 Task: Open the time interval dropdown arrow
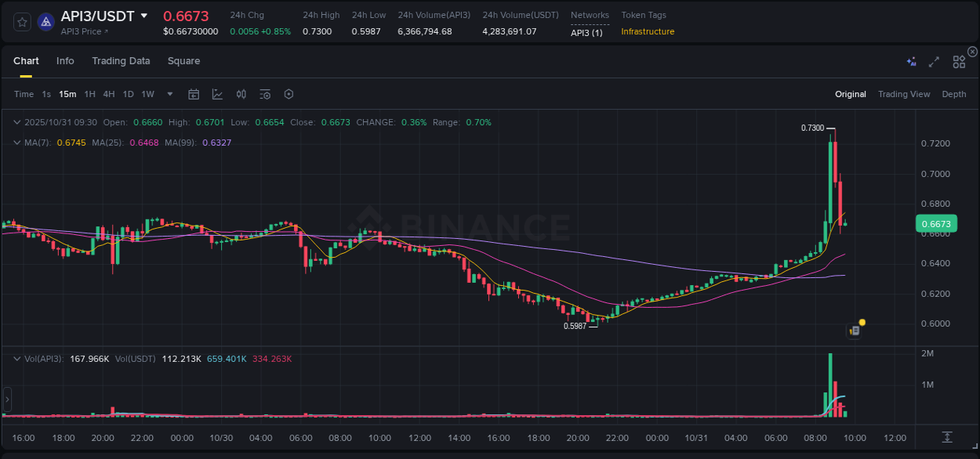pos(169,93)
